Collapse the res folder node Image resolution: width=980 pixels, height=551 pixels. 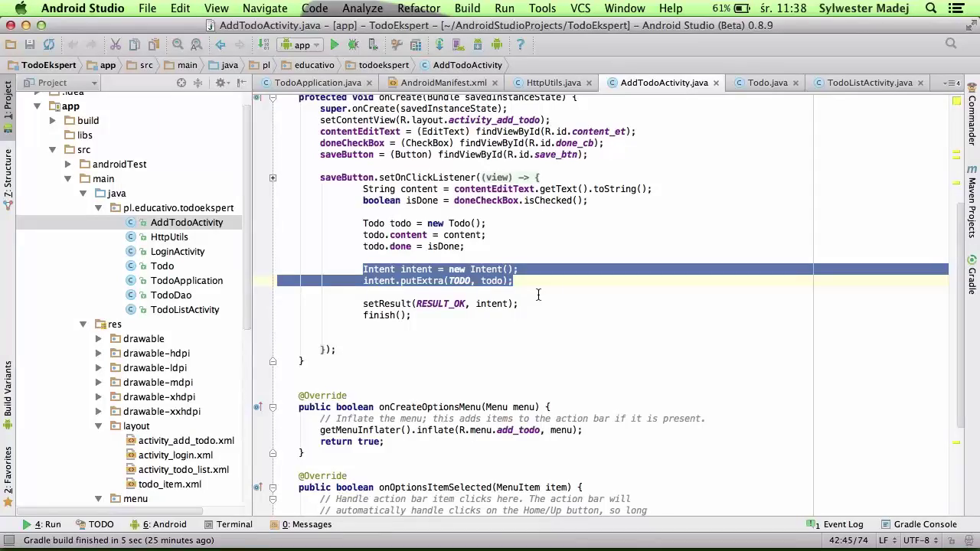(x=83, y=324)
